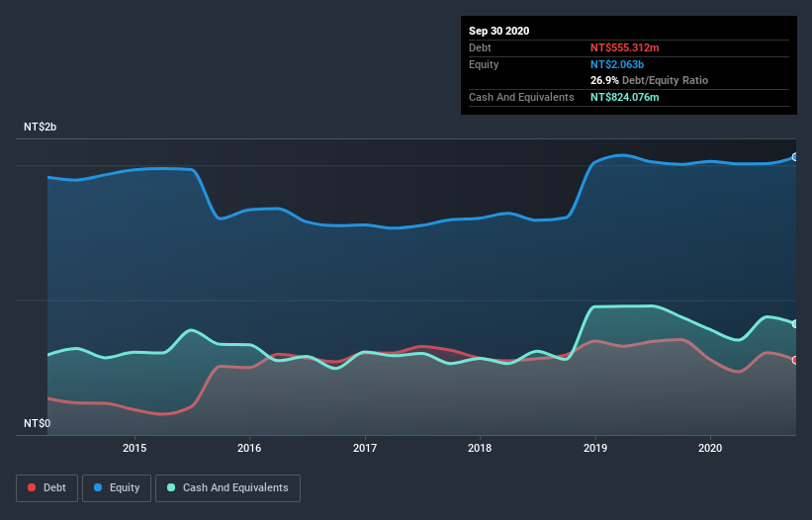
Task: Click the NT$2b y-axis label
Action: [40, 128]
